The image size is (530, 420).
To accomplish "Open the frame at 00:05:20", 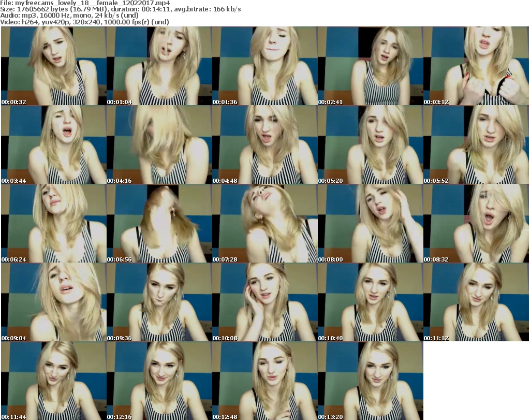I will (370, 144).
